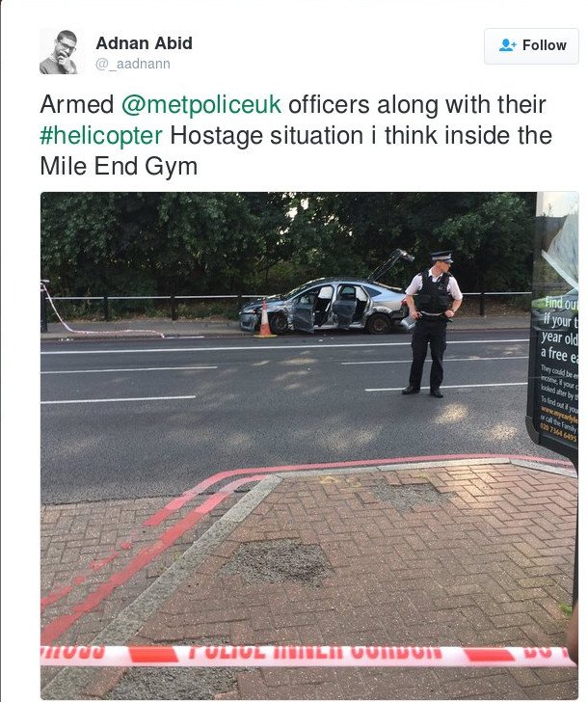Click Adnan Abid's profile avatar
This screenshot has width=588, height=702.
(59, 51)
